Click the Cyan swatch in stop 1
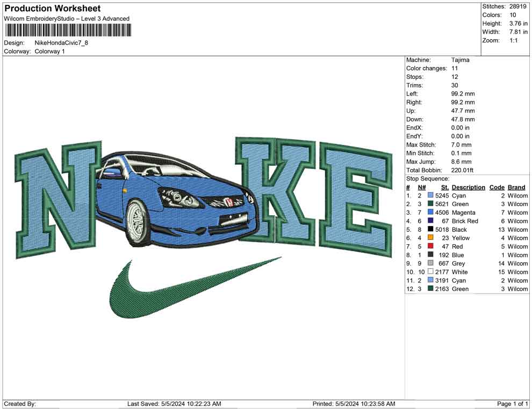Screen dimensions: 532x409 coord(430,196)
